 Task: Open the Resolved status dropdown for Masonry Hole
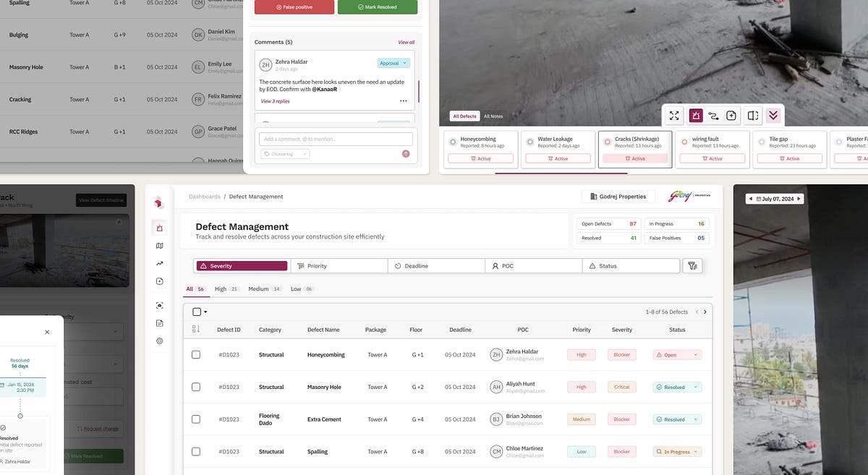click(677, 387)
